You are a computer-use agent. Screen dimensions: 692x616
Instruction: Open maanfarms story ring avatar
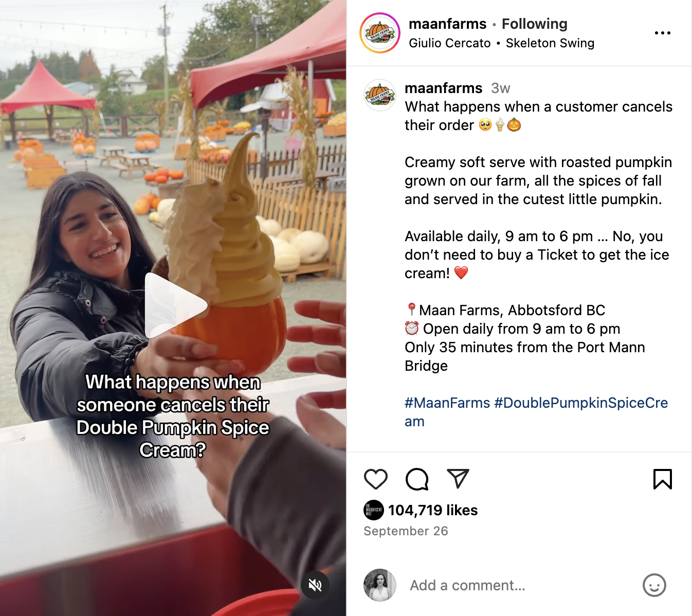380,33
